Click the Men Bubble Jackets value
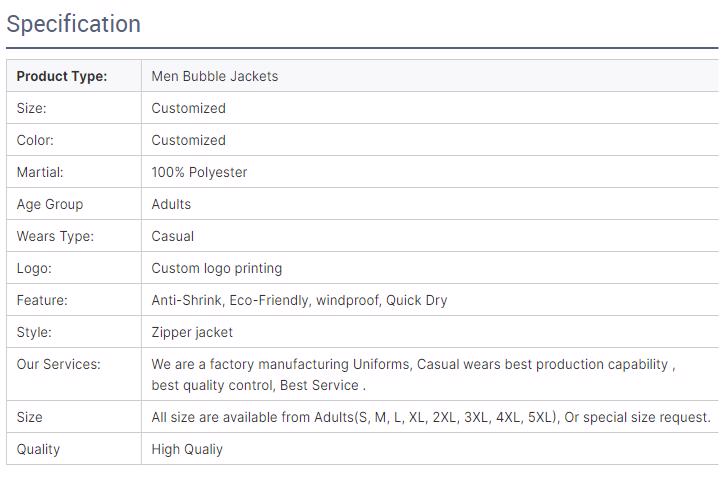The image size is (728, 478). click(214, 76)
